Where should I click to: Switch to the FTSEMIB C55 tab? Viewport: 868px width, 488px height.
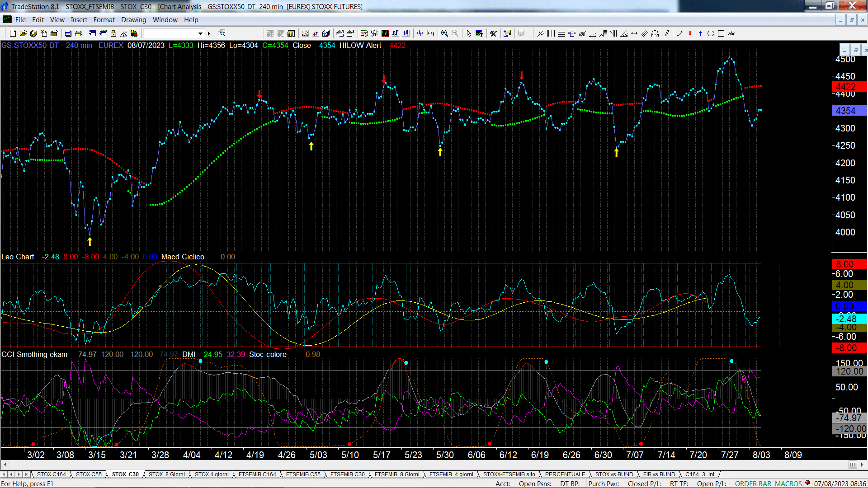[x=303, y=474]
